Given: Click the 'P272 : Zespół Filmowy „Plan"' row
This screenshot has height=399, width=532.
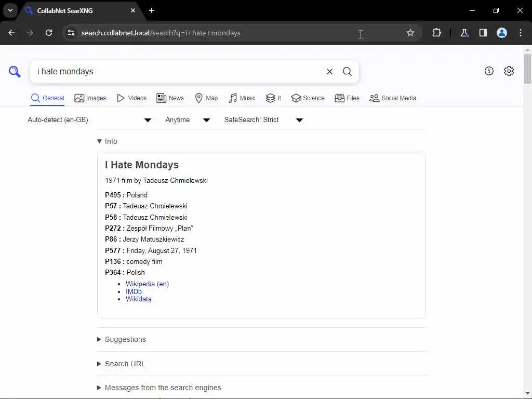Looking at the screenshot, I should click(149, 229).
